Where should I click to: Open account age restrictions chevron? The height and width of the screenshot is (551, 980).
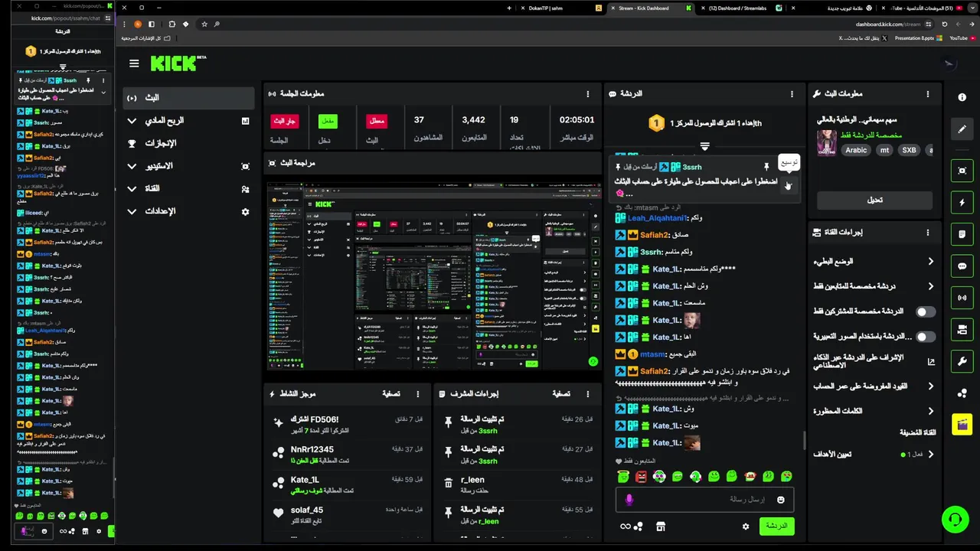pos(931,386)
